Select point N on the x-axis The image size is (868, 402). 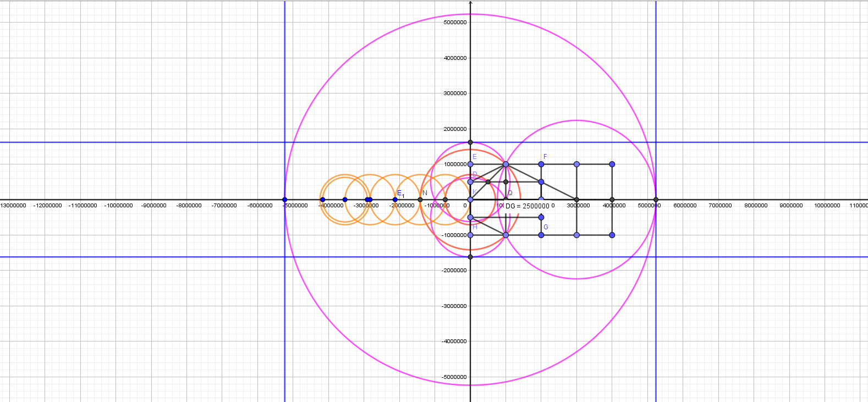click(x=420, y=200)
